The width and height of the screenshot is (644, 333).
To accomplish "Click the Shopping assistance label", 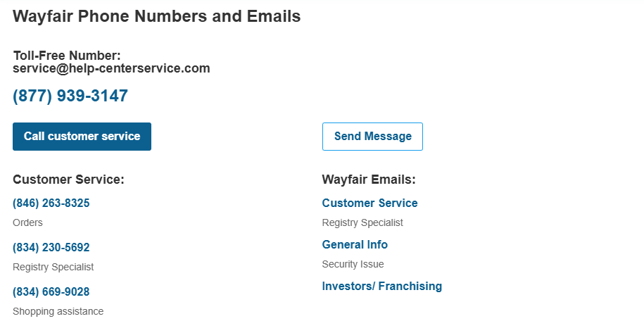I will tap(58, 311).
